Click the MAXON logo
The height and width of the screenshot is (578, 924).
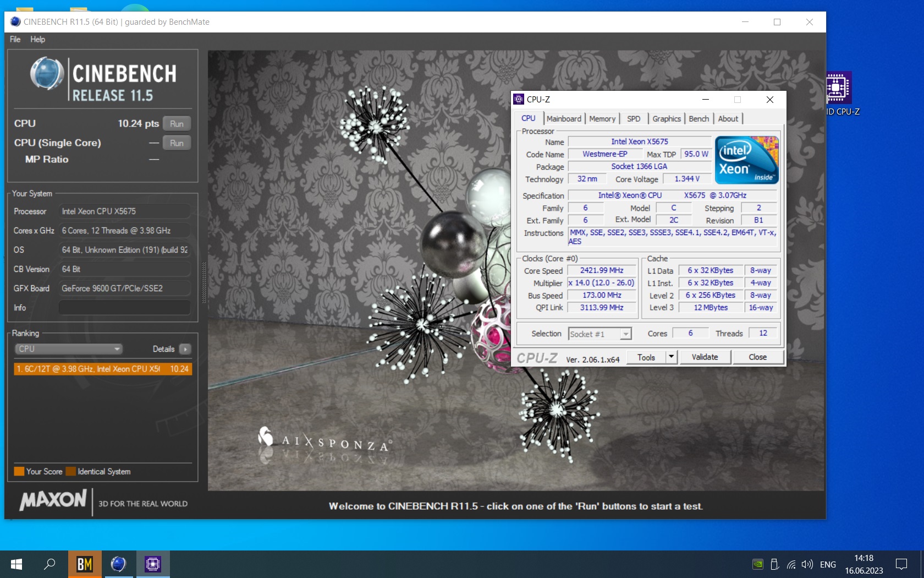pos(53,500)
